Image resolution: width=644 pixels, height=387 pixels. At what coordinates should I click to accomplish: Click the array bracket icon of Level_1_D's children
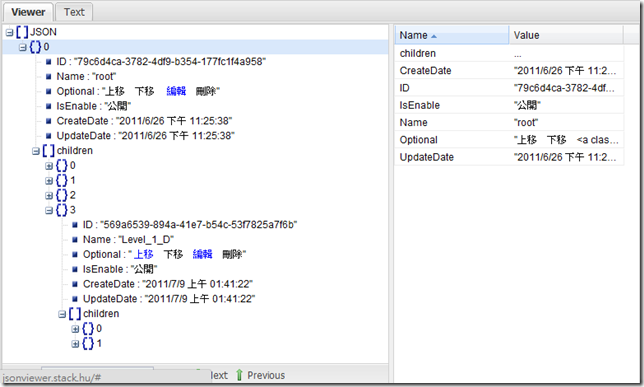click(75, 314)
